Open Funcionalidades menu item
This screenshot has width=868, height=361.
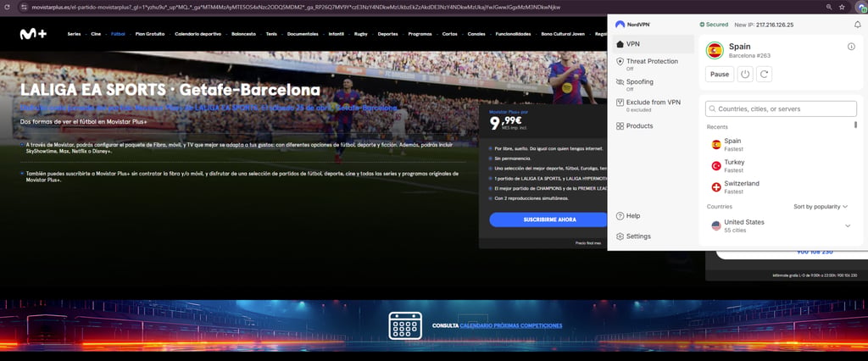point(513,34)
